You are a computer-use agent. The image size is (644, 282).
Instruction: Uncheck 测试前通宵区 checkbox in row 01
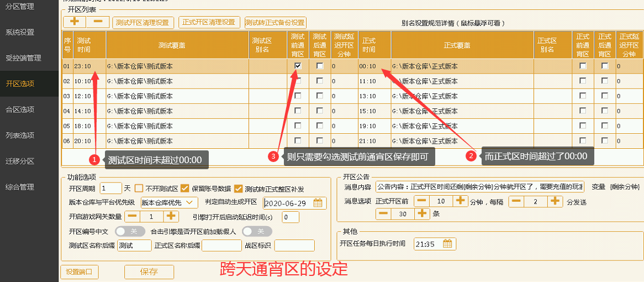coord(298,66)
